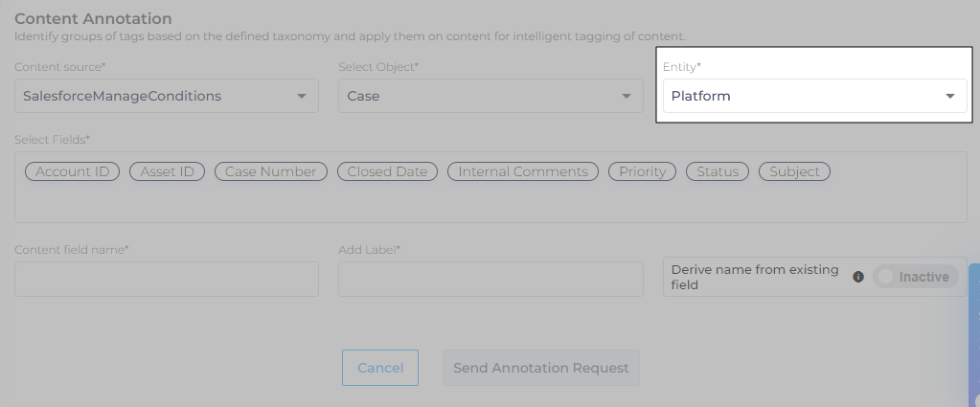Screen dimensions: 980x407
Task: Click the Select Object dropdown arrow
Action: (626, 96)
